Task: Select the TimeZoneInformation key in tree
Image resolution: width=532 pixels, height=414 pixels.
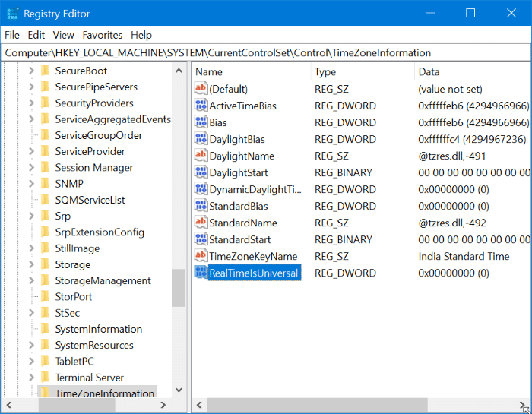Action: tap(105, 393)
